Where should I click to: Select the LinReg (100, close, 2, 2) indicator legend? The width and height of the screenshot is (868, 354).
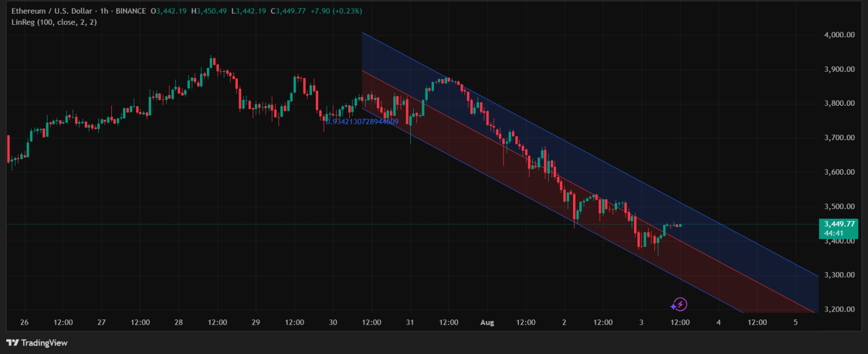55,22
